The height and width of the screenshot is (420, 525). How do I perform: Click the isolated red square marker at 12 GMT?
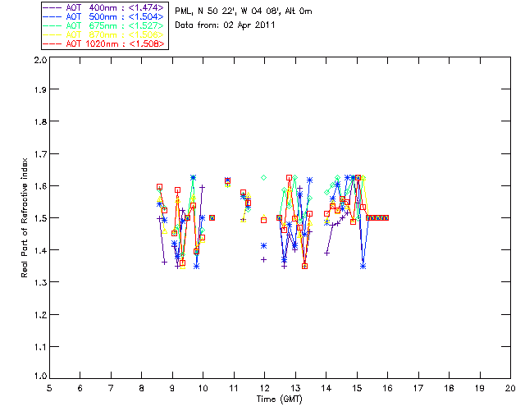click(264, 221)
